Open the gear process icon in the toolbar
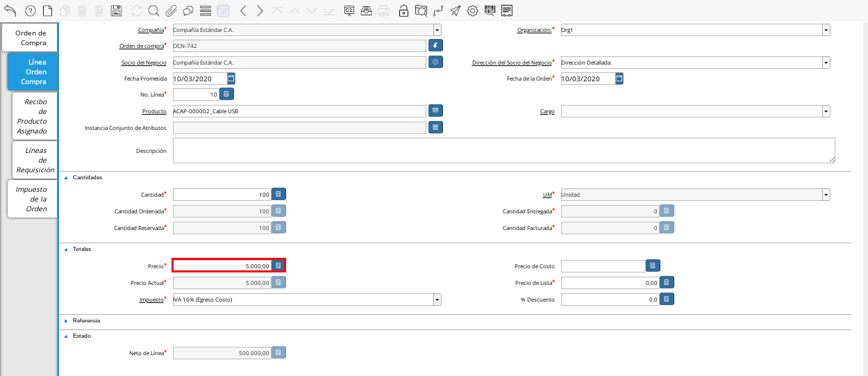The image size is (868, 376). [x=473, y=10]
